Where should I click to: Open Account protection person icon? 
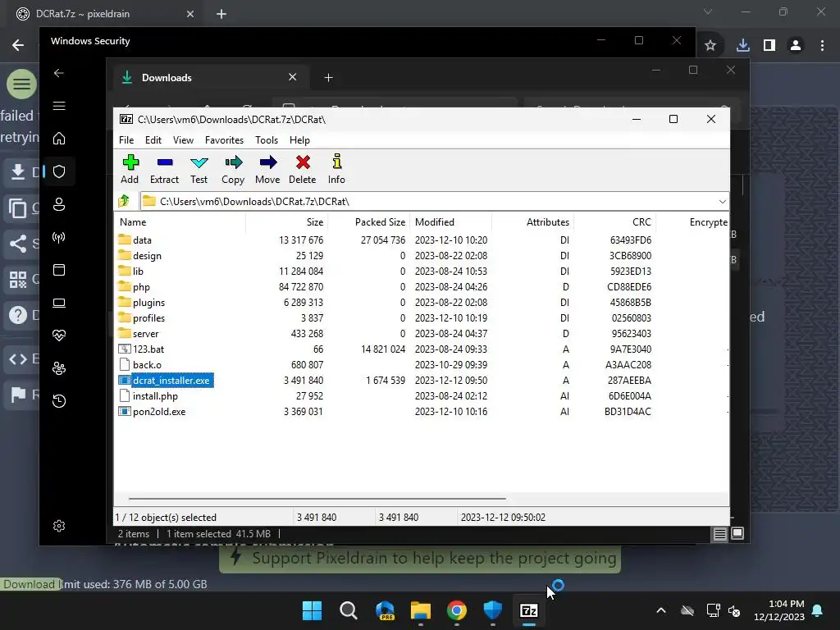[59, 204]
